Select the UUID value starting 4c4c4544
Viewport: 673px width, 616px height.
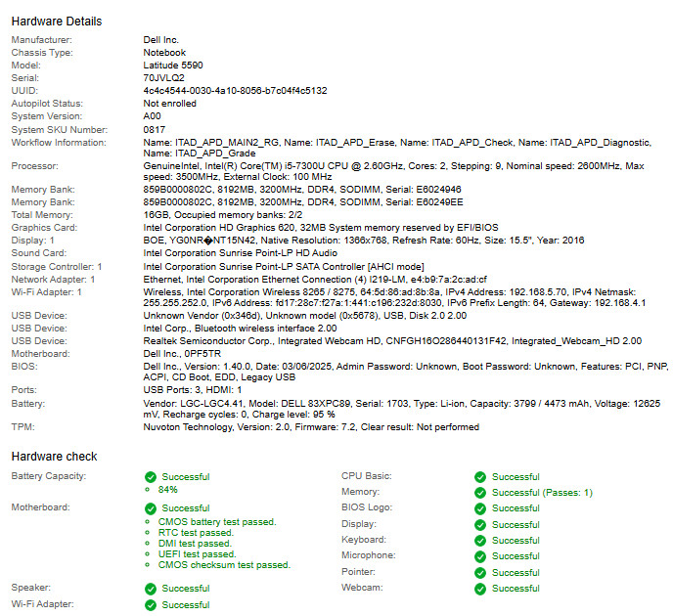point(235,91)
